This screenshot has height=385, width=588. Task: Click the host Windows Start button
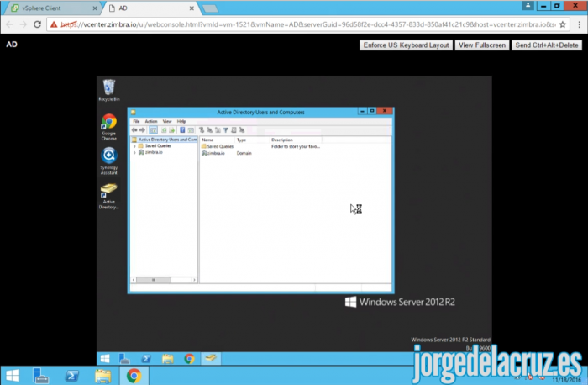(13, 375)
